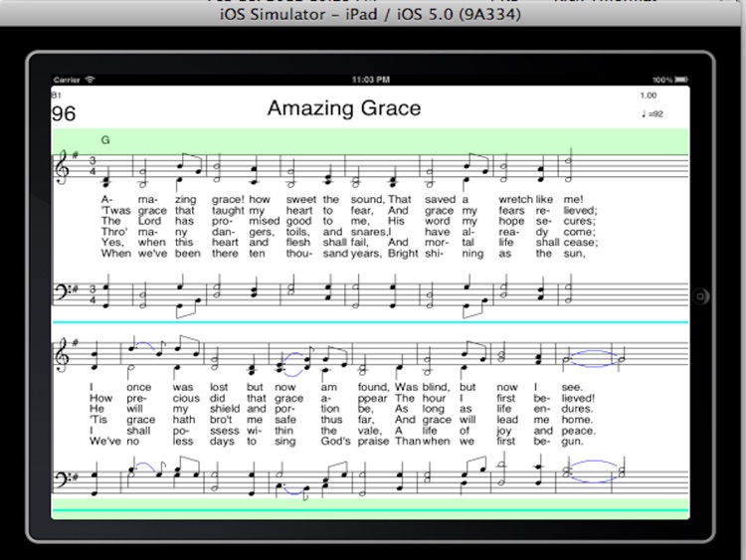Tap the lyric 'once' in the second system
The image size is (746, 560).
pos(138,387)
